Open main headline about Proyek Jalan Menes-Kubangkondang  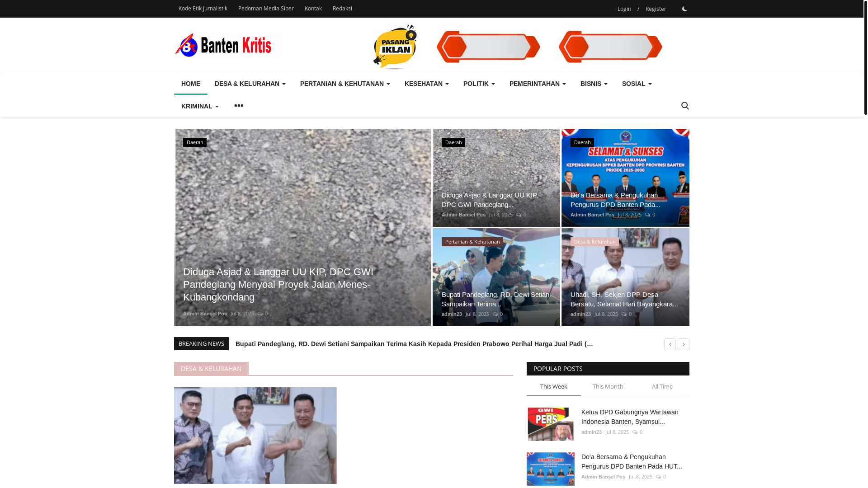point(278,285)
